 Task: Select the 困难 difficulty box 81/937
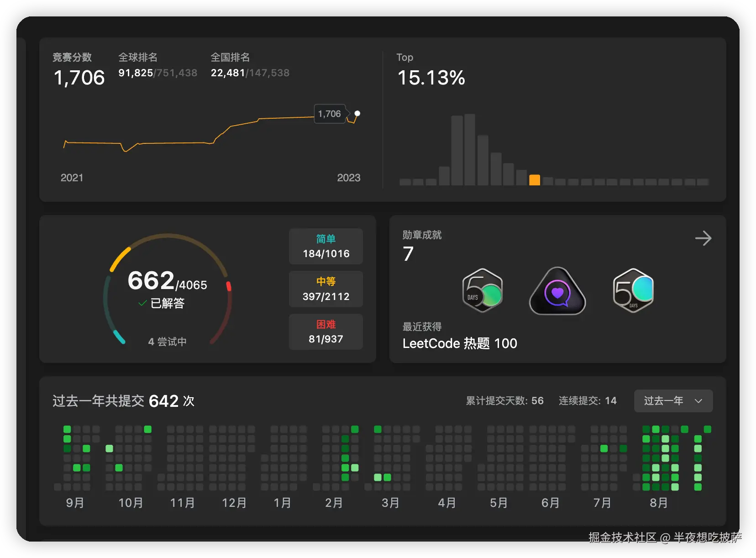[326, 332]
